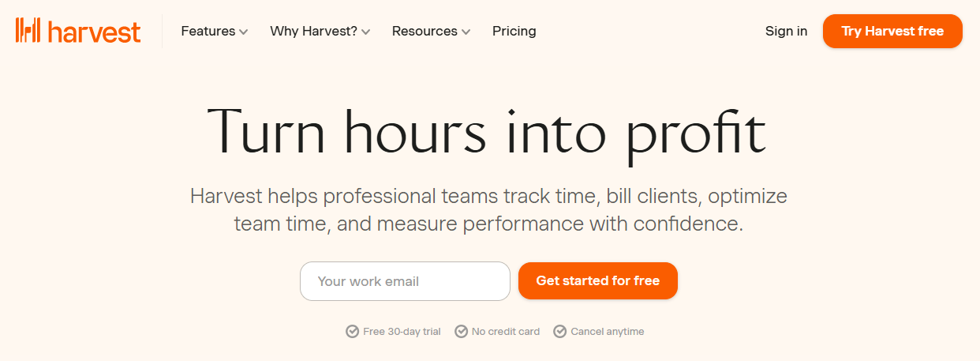The height and width of the screenshot is (361, 980).
Task: Click the Sign in link
Action: 786,32
